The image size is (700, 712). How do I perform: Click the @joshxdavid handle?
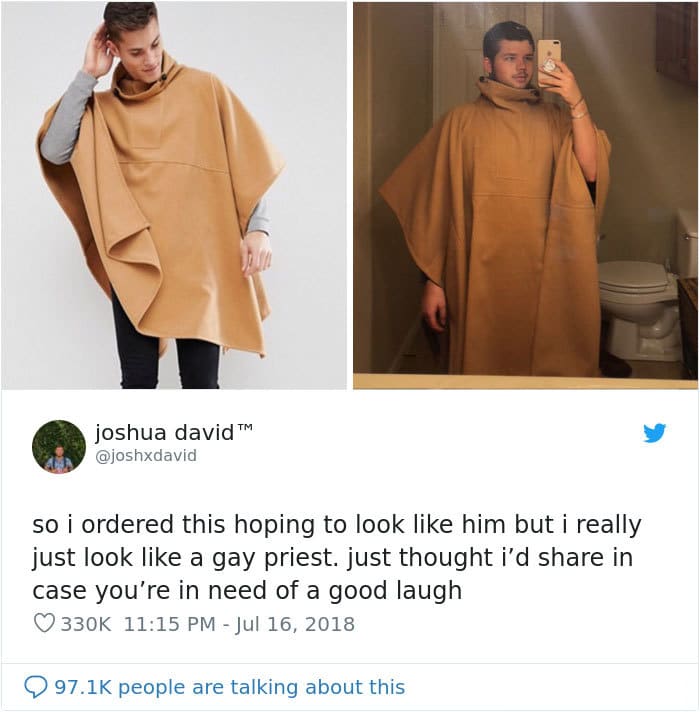pyautogui.click(x=146, y=455)
